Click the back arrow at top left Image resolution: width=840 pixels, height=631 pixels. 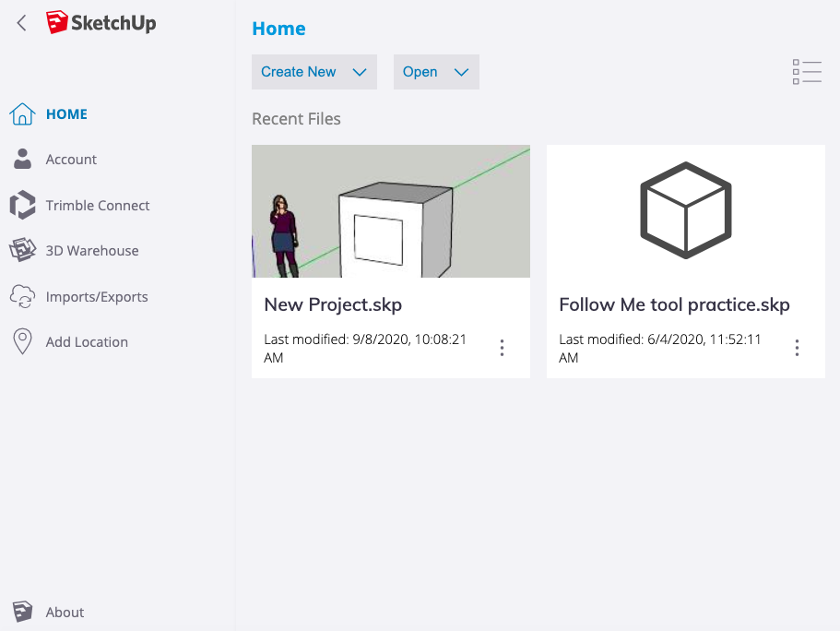point(20,22)
